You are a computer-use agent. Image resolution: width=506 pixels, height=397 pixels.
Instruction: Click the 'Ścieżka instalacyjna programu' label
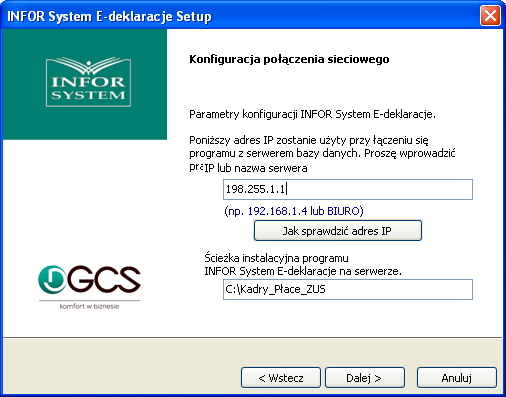pyautogui.click(x=276, y=258)
